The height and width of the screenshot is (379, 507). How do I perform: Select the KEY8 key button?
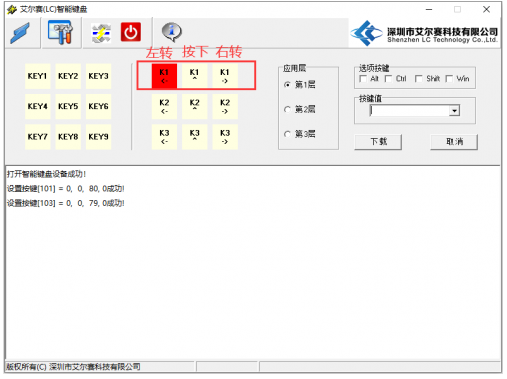(68, 137)
